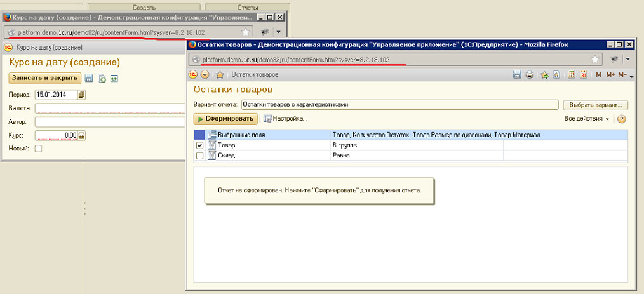
Task: Click the star icon left of Остатки товаров
Action: [x=220, y=75]
